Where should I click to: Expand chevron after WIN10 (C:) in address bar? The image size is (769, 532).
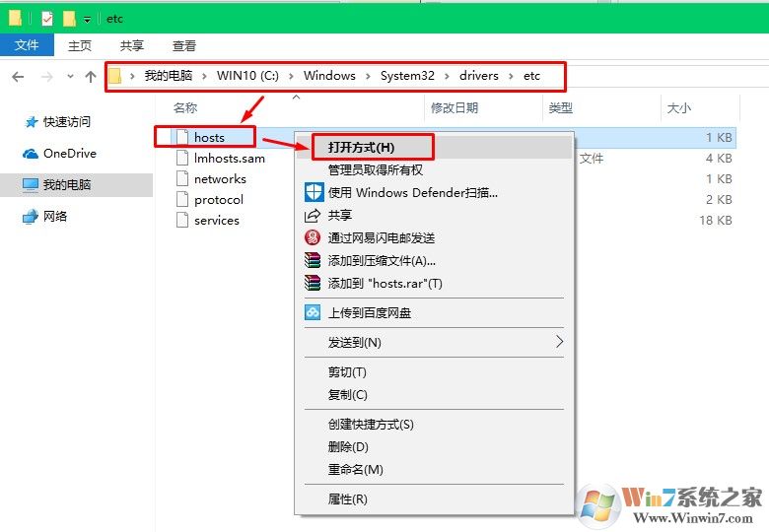pyautogui.click(x=291, y=76)
